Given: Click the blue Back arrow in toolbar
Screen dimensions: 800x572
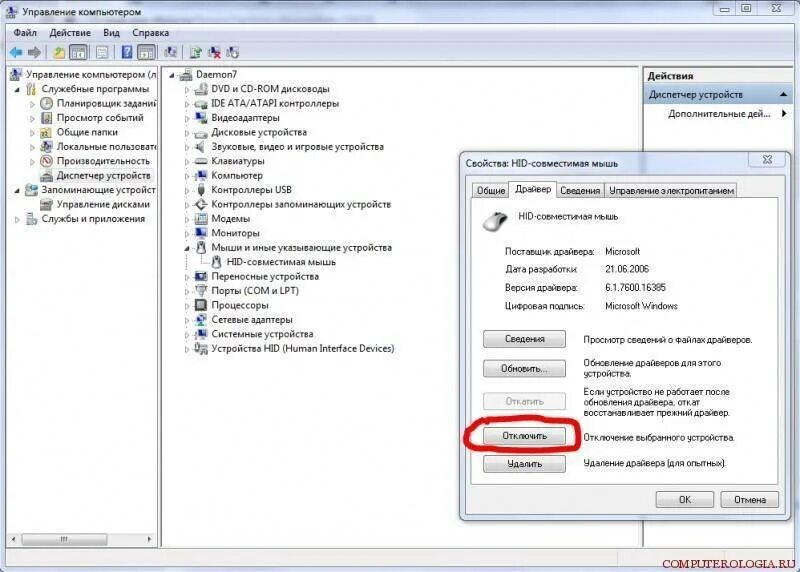Looking at the screenshot, I should [x=16, y=52].
